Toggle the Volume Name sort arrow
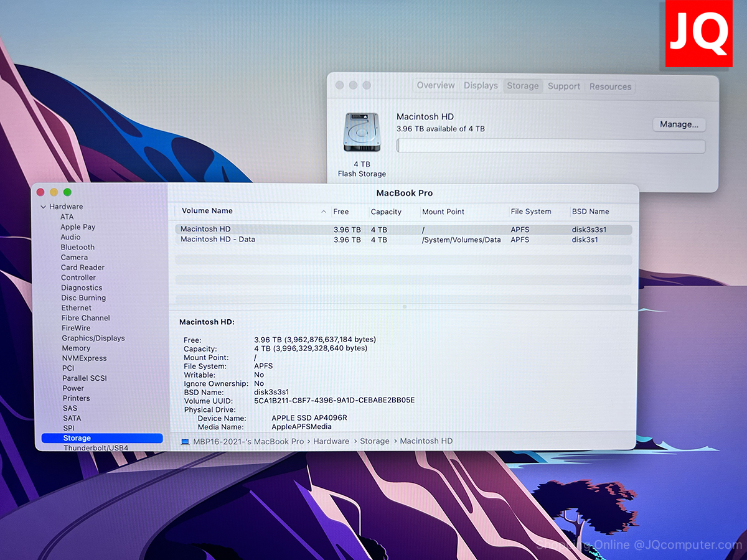This screenshot has height=560, width=747. click(x=323, y=212)
